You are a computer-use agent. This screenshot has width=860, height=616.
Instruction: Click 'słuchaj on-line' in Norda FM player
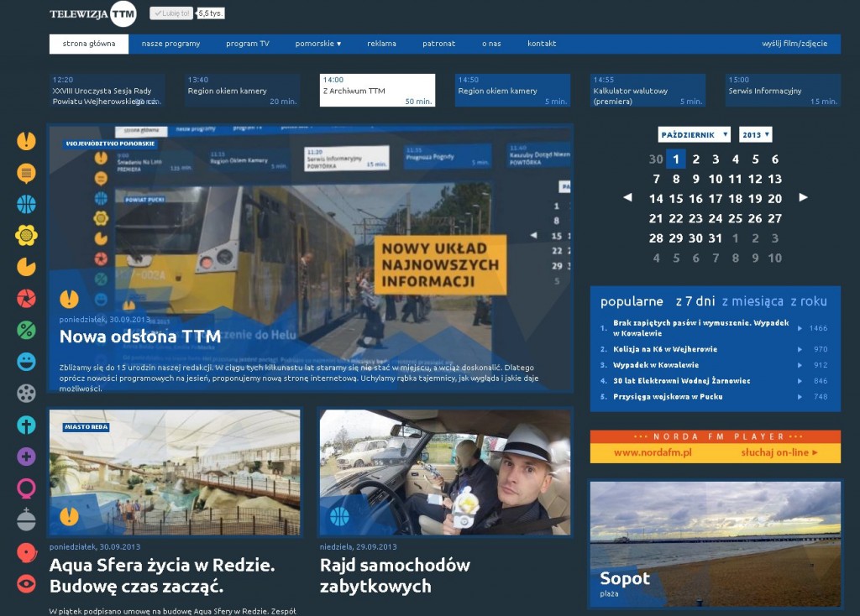[x=779, y=453]
